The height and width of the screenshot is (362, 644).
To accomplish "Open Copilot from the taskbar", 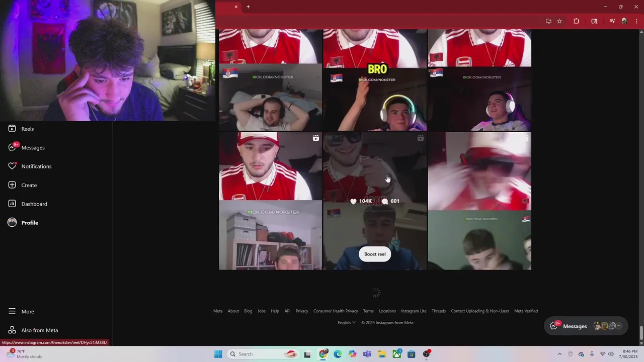I will (x=352, y=354).
